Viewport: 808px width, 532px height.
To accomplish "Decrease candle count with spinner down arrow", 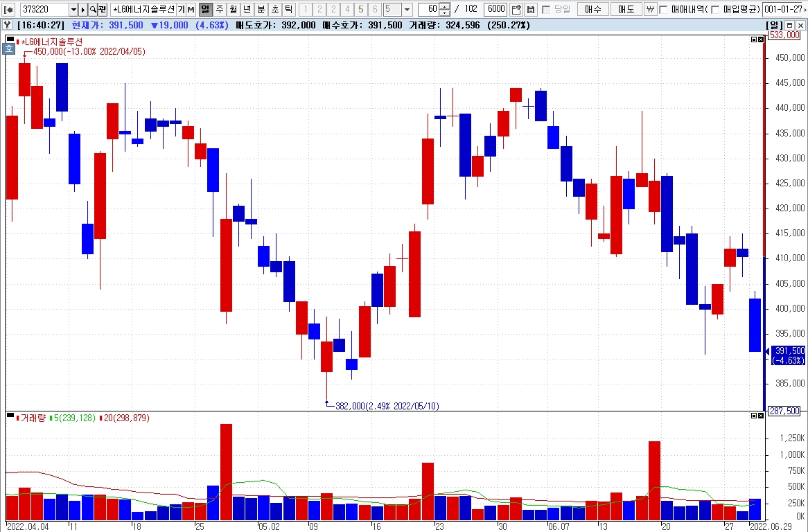I will coord(445,12).
